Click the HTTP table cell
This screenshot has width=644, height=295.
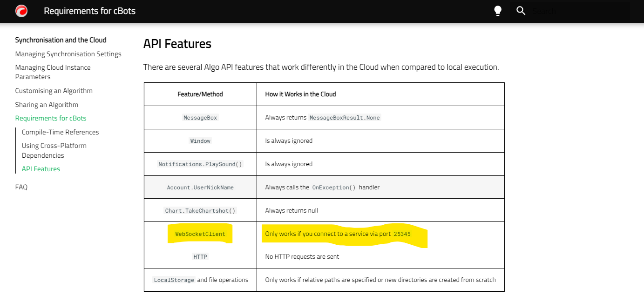(x=200, y=257)
